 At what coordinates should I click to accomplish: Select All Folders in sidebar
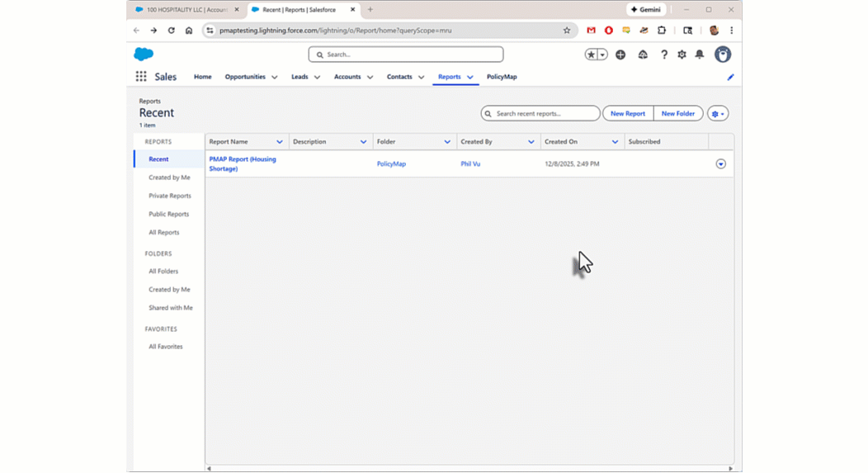point(163,271)
